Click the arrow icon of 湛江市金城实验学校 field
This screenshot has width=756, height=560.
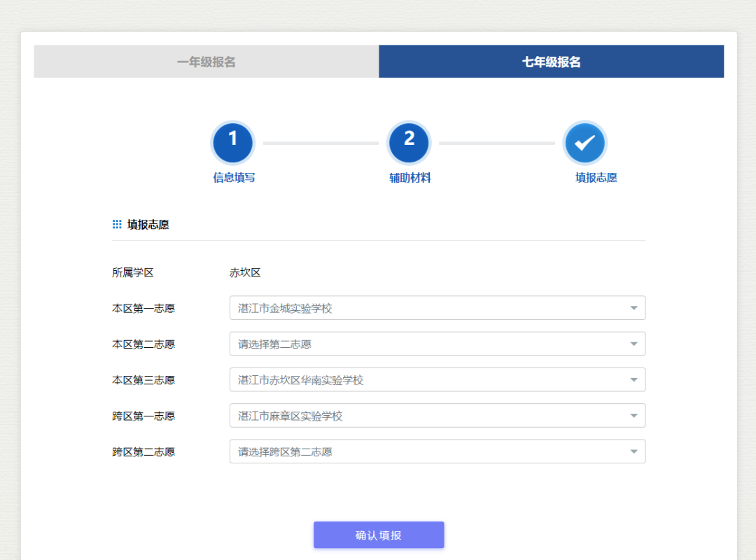pos(633,308)
